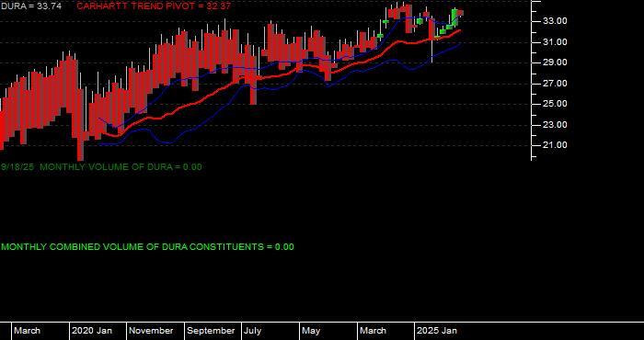Click the 33.00 price axis label
644x340 pixels.
[x=556, y=21]
